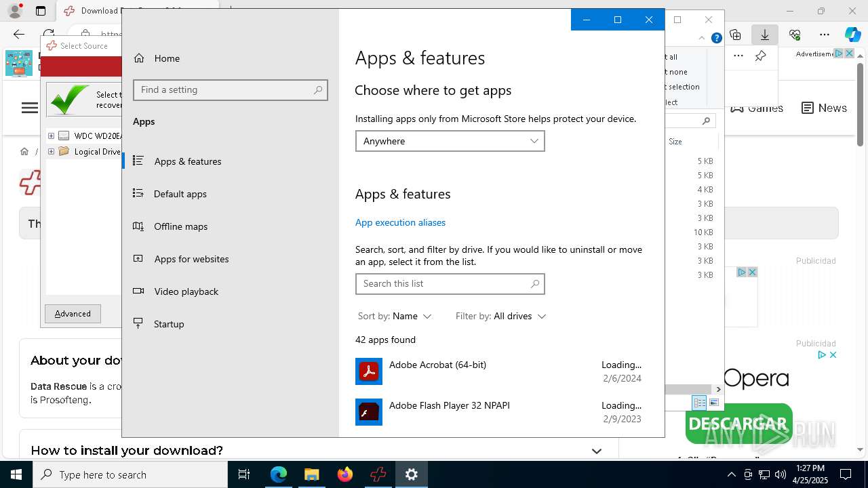The image size is (868, 488).
Task: Click the Search this list field
Action: tap(450, 284)
